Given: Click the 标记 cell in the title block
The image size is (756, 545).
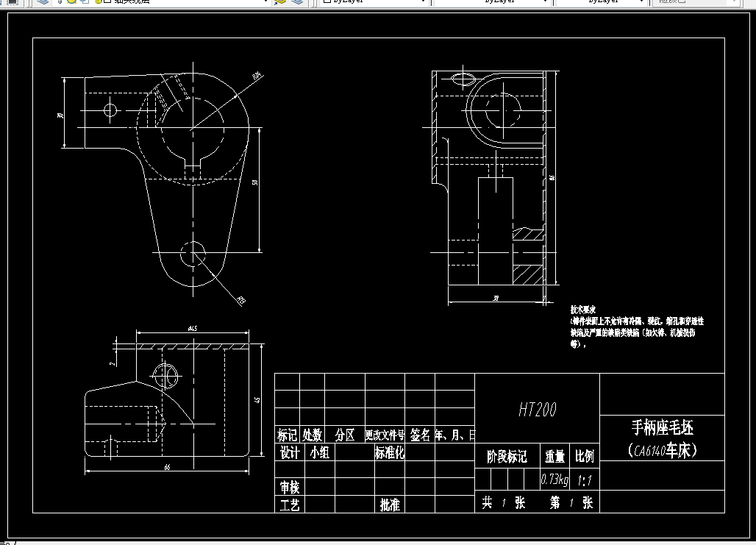Looking at the screenshot, I should tap(288, 435).
